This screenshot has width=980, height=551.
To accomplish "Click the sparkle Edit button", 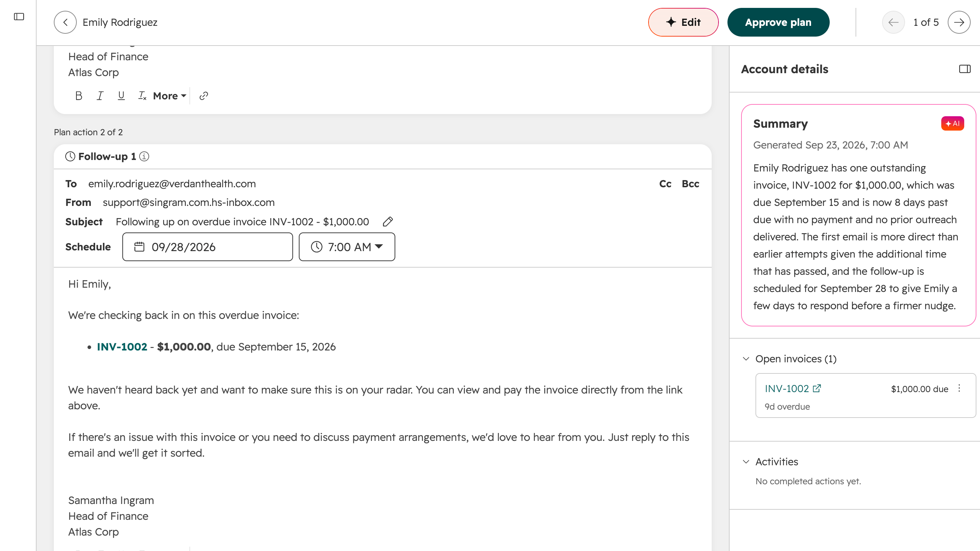I will point(683,22).
